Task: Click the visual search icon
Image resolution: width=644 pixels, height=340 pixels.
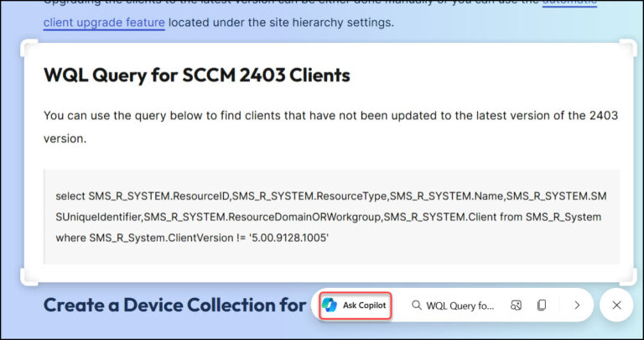Action: (516, 305)
